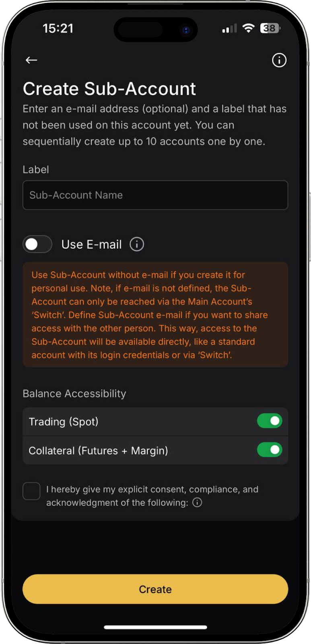The height and width of the screenshot is (644, 311).
Task: Go back using the left arrow icon
Action: tap(31, 60)
